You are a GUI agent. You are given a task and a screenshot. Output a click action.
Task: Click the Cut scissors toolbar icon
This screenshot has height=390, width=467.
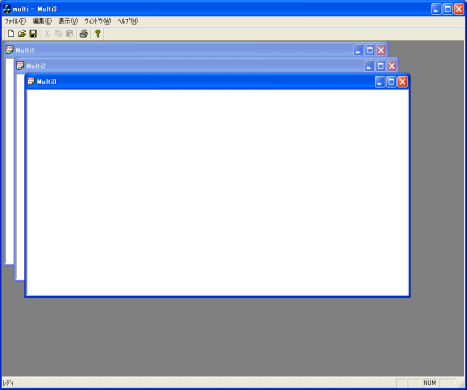(x=47, y=34)
